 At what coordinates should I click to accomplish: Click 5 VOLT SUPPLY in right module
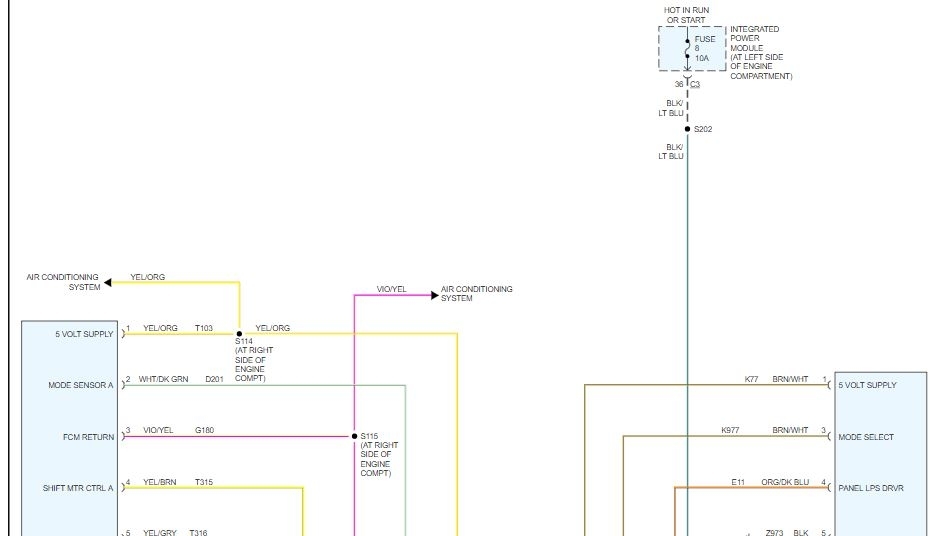coord(867,385)
